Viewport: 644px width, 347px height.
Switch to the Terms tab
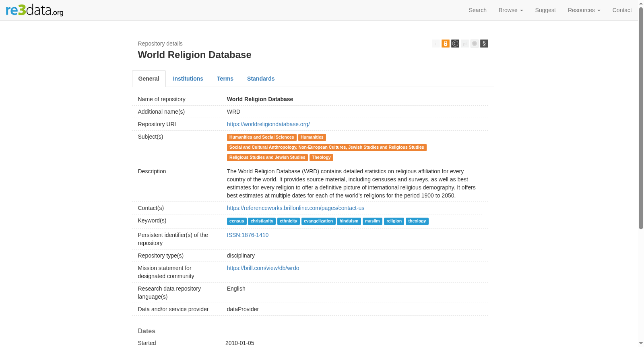pos(225,79)
